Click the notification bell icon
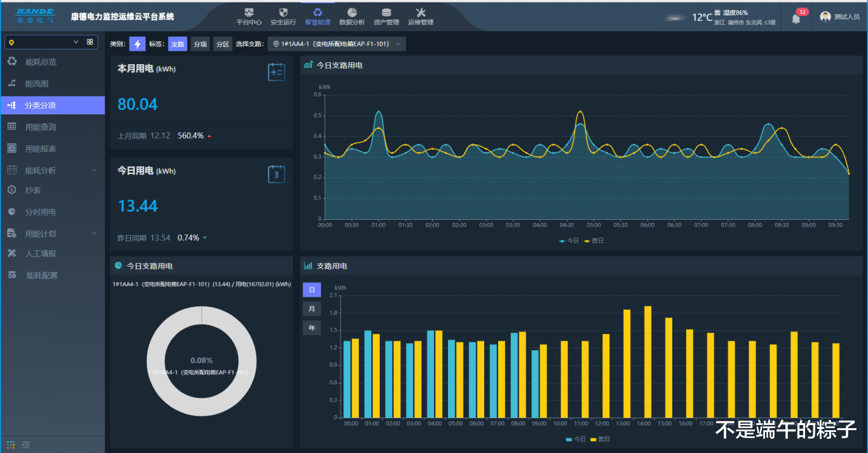868x453 pixels. tap(796, 18)
